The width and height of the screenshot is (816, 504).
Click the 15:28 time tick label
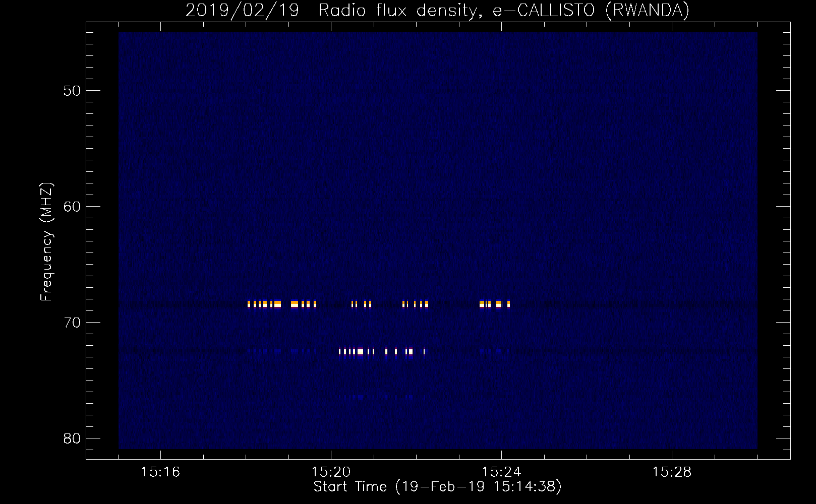(x=672, y=472)
